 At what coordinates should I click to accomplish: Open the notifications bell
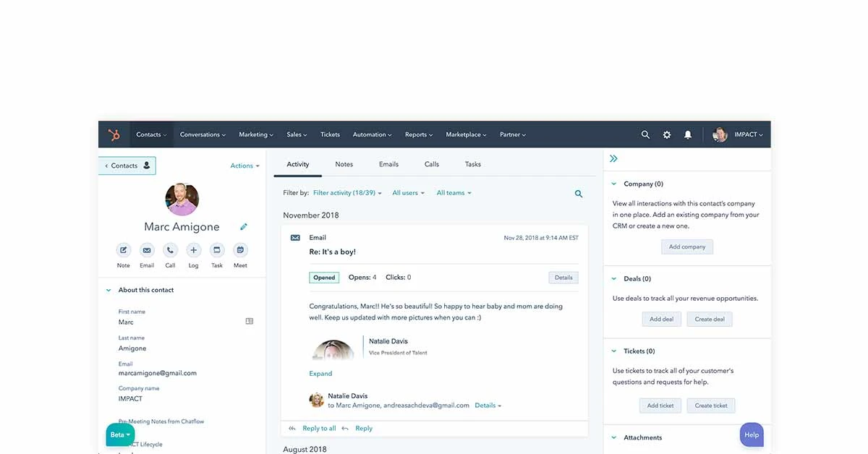688,134
